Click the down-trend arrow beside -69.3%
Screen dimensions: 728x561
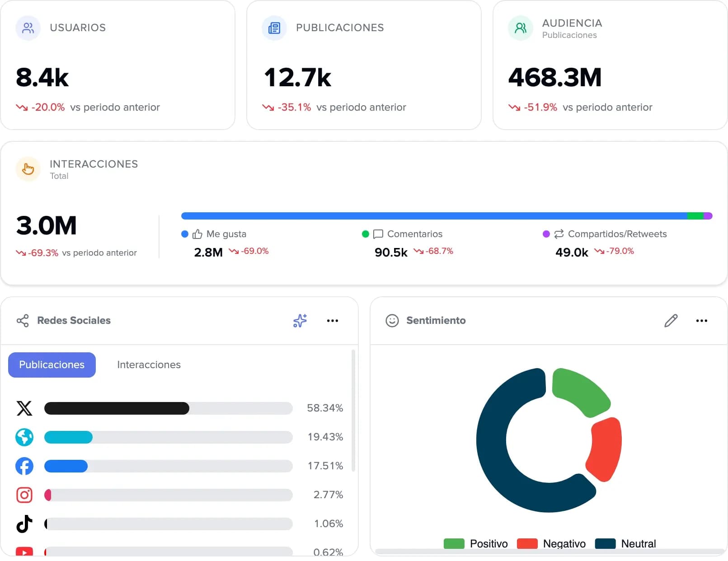point(21,253)
